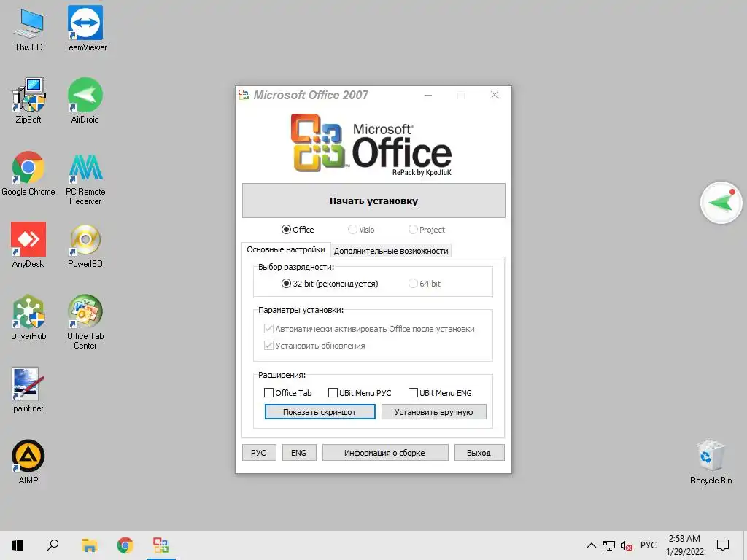This screenshot has height=560, width=747.
Task: Select the AnyDesk desktop shortcut
Action: 28,245
